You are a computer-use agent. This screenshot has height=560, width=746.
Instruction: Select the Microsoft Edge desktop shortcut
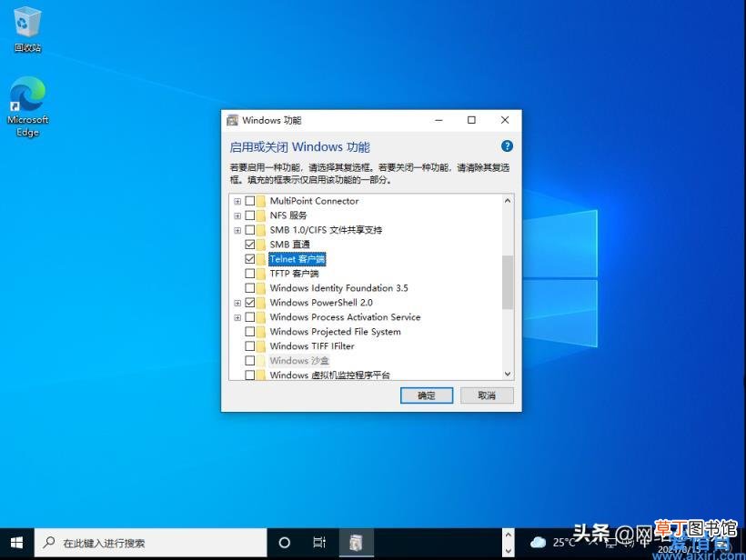point(27,106)
